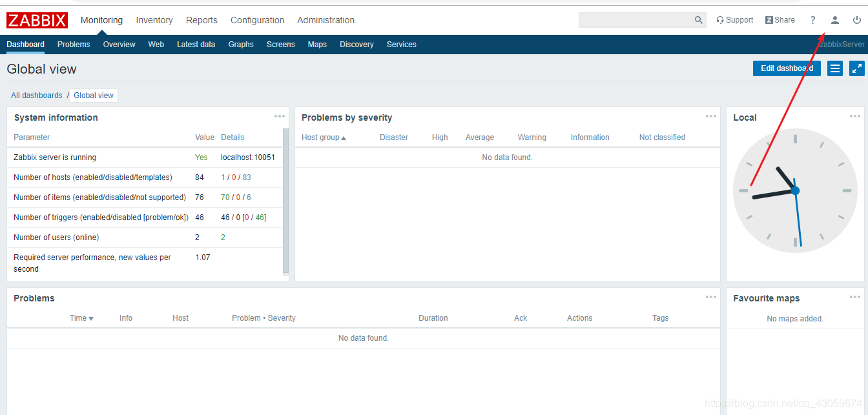Click the Edit dashboard button

point(786,68)
